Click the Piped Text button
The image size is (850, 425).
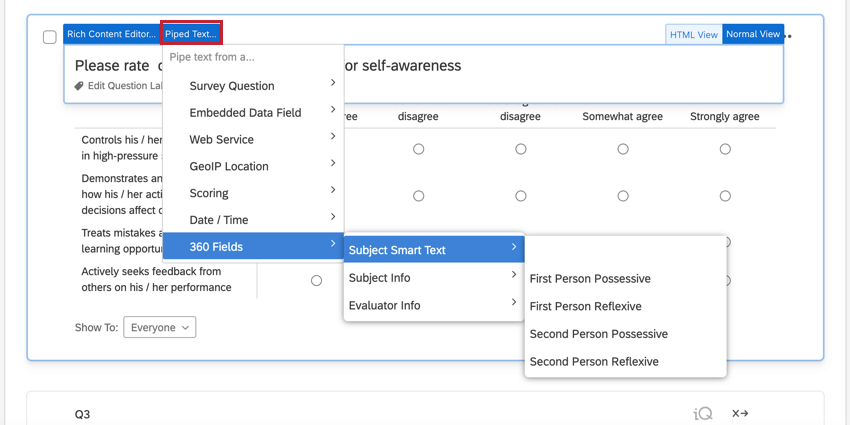pos(191,34)
